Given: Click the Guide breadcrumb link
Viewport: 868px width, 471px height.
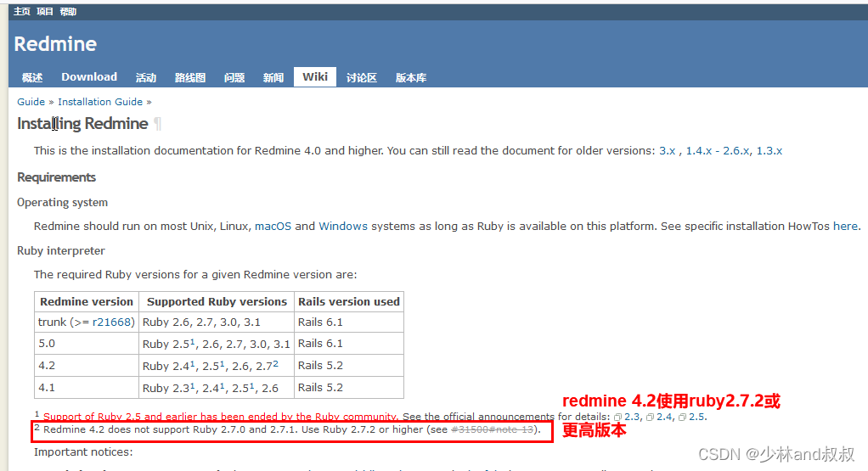Looking at the screenshot, I should pyautogui.click(x=31, y=102).
